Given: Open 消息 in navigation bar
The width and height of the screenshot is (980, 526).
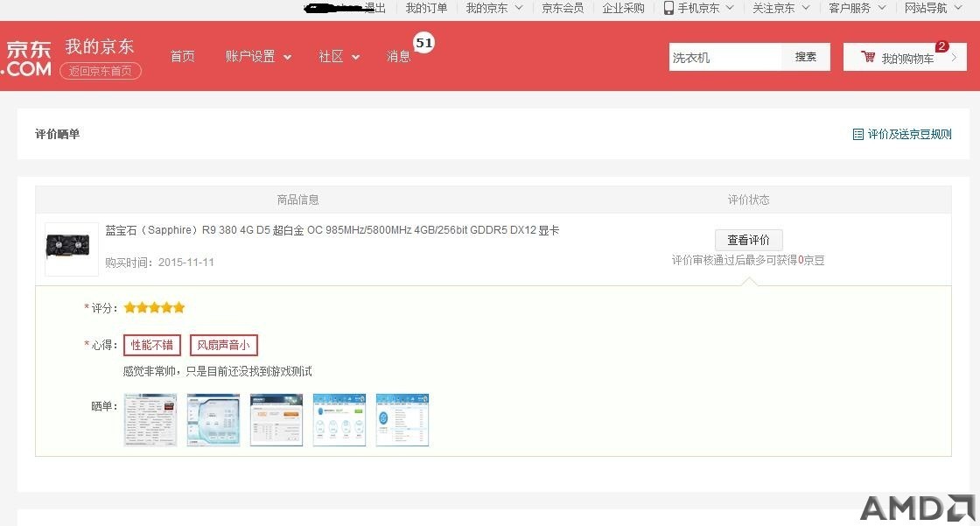Looking at the screenshot, I should click(398, 56).
